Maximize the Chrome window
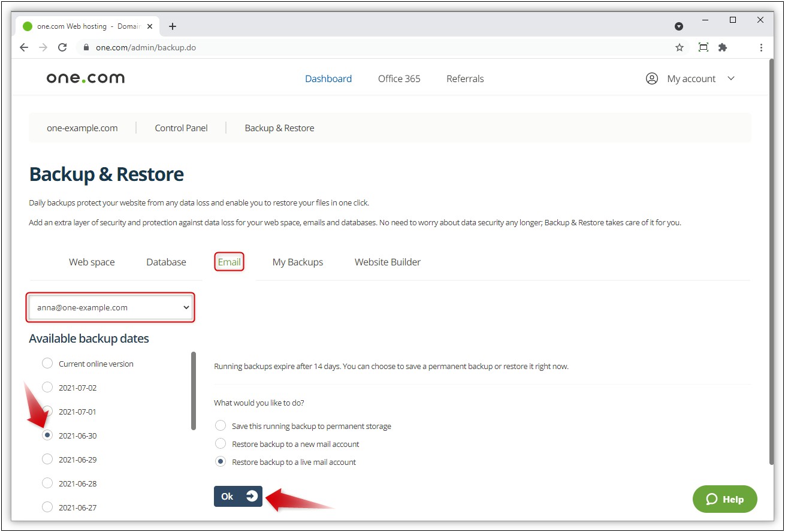This screenshot has height=532, width=785. (x=733, y=20)
